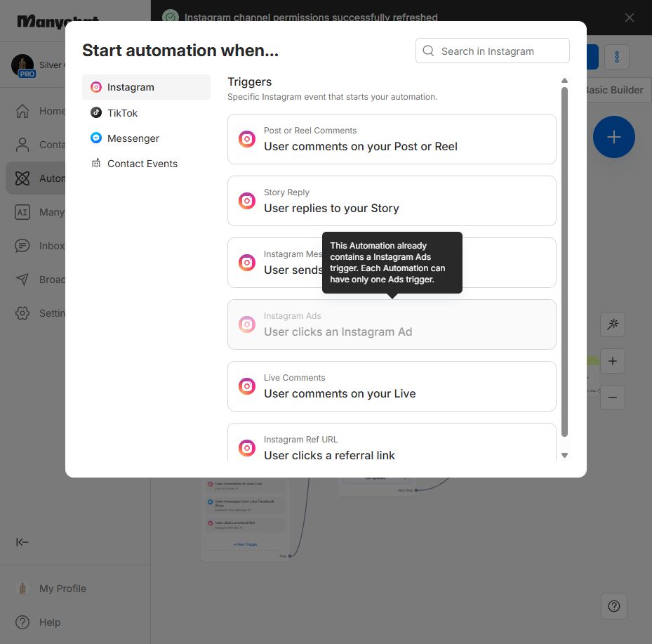The image size is (652, 644).
Task: Click the magic wand auto-arrange button
Action: [613, 324]
